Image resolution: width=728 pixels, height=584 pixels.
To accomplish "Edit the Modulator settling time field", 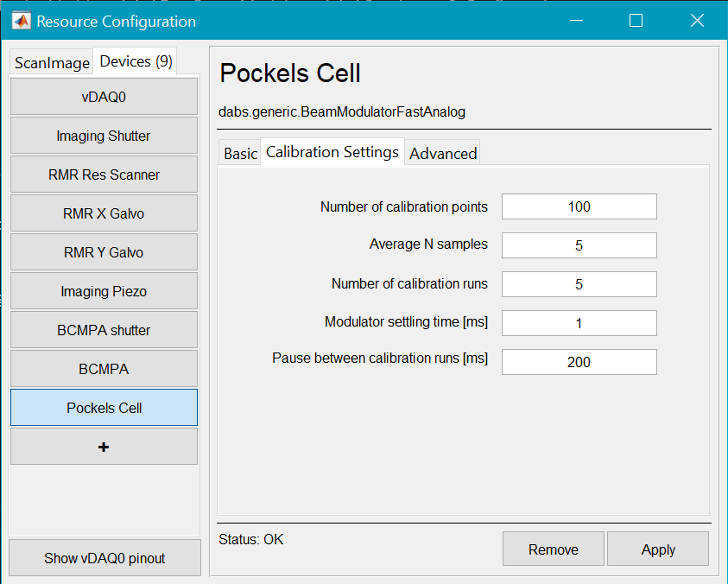I will 579,323.
